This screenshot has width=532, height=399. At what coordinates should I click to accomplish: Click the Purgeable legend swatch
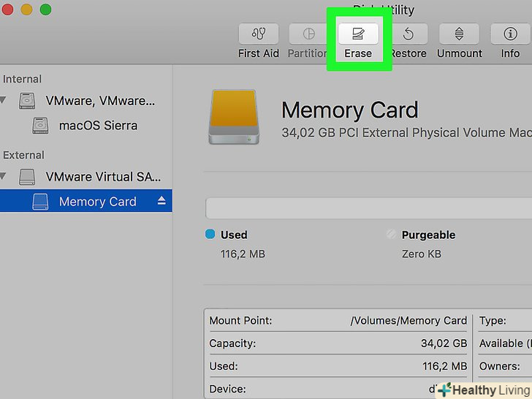[392, 235]
